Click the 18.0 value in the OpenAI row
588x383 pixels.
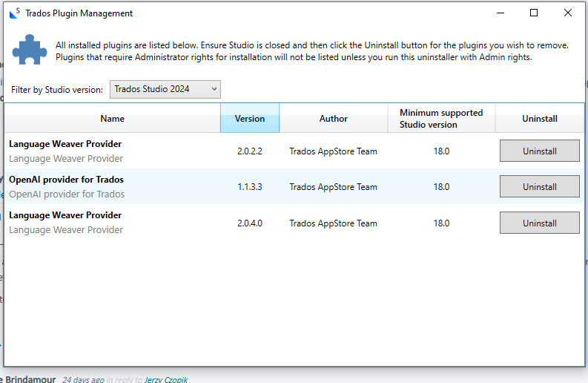[441, 187]
